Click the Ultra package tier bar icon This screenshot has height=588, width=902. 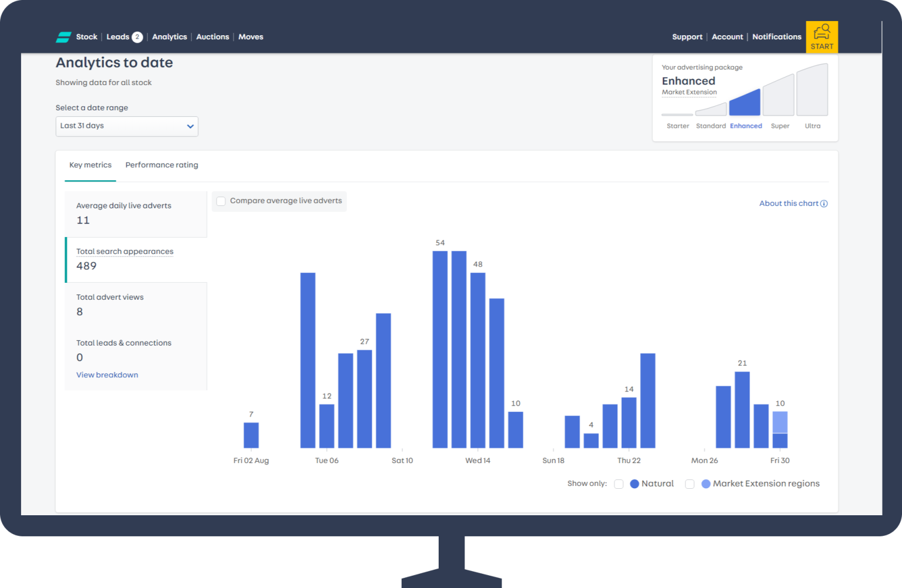pos(813,91)
